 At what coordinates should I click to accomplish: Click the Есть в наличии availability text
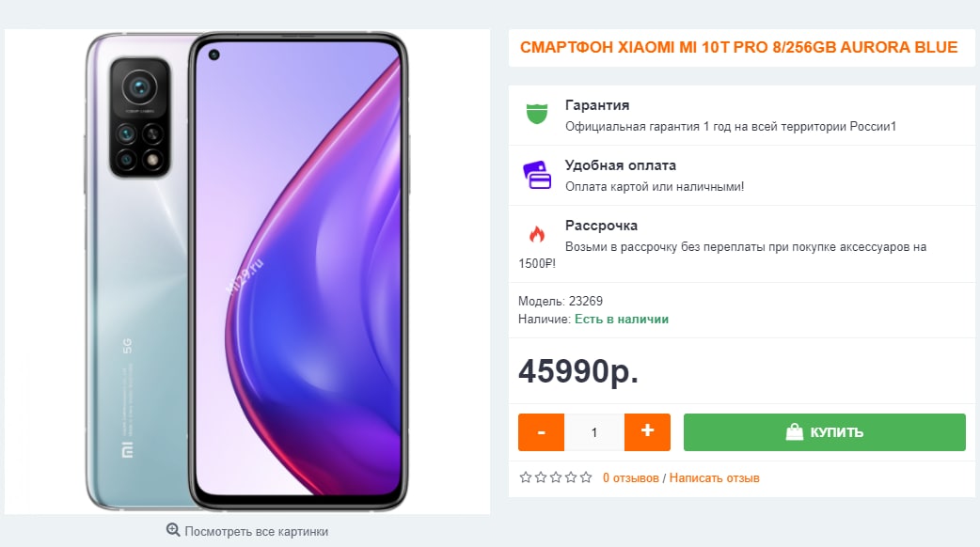tap(622, 320)
